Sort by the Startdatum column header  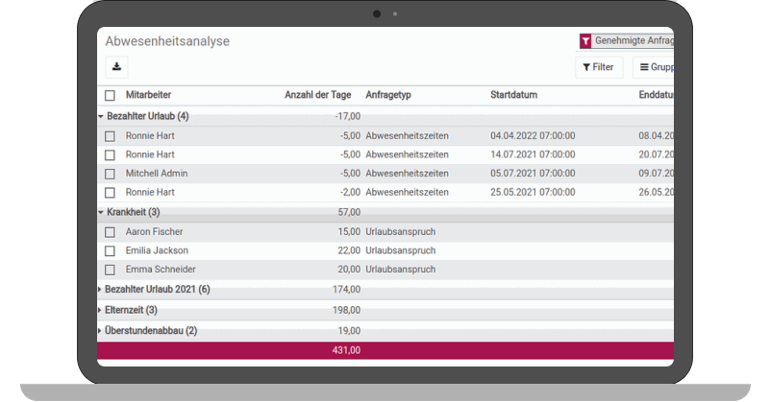click(514, 95)
